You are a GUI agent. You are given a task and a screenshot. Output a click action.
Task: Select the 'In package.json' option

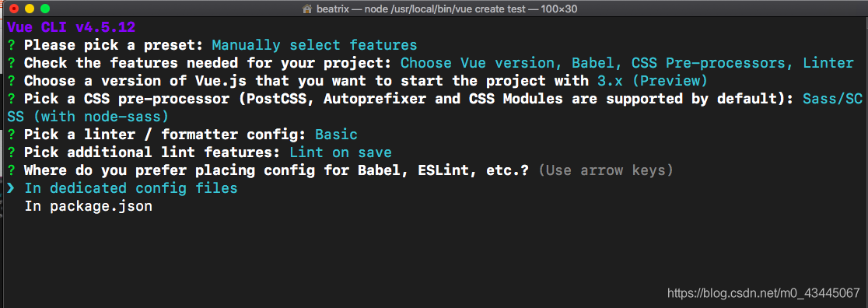point(88,207)
